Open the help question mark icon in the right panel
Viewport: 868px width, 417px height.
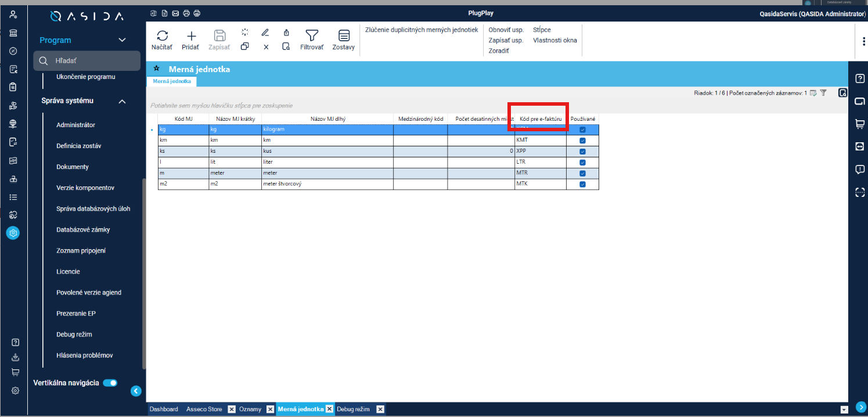coord(860,79)
